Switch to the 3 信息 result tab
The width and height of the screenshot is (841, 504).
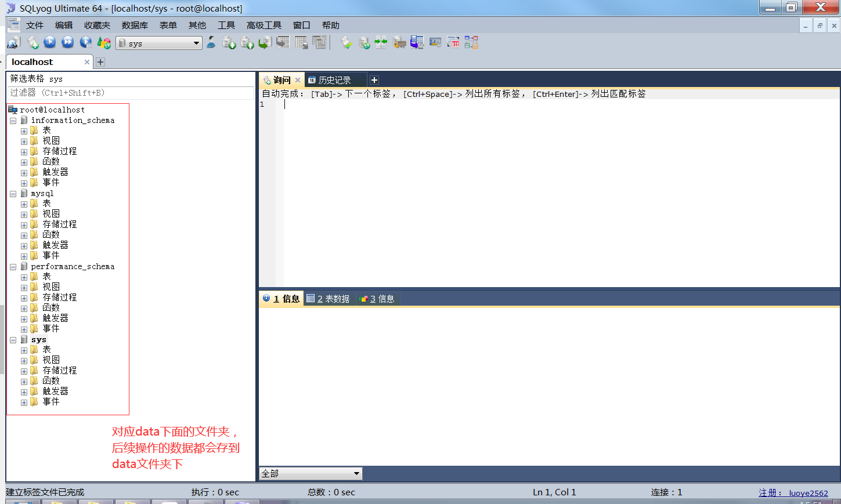tap(377, 299)
